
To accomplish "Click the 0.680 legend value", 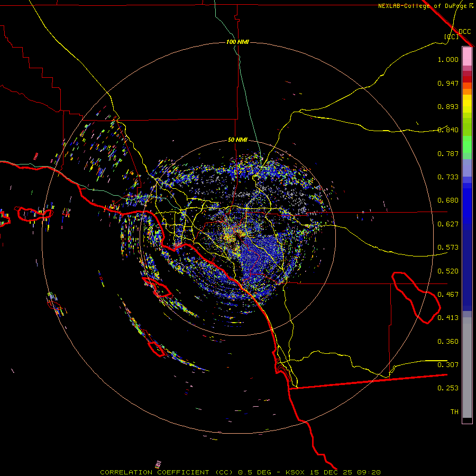I will 448,200.
